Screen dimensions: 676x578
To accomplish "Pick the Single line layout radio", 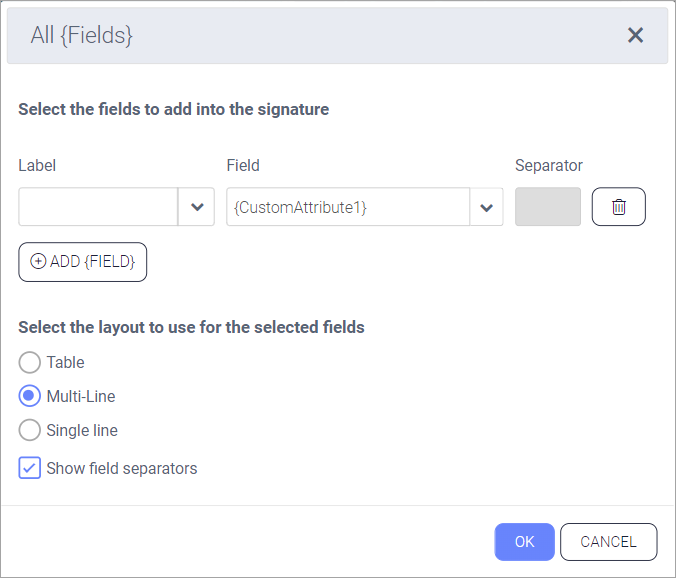I will [30, 430].
